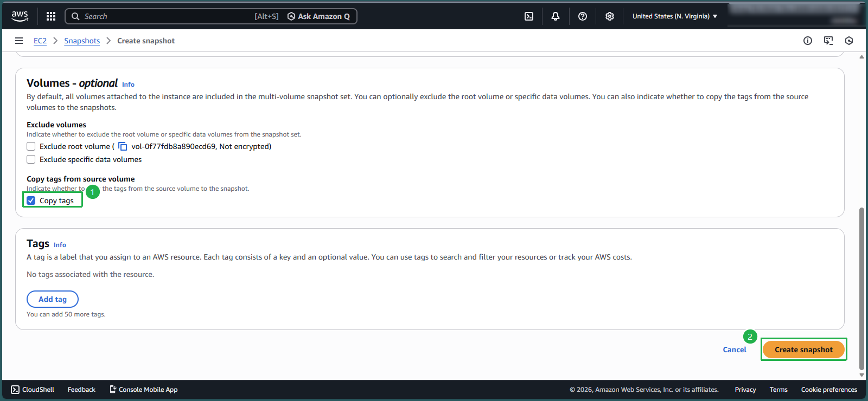Viewport: 868px width, 401px height.
Task: Click the 'Create snapshot' breadcrumb text
Action: (146, 41)
